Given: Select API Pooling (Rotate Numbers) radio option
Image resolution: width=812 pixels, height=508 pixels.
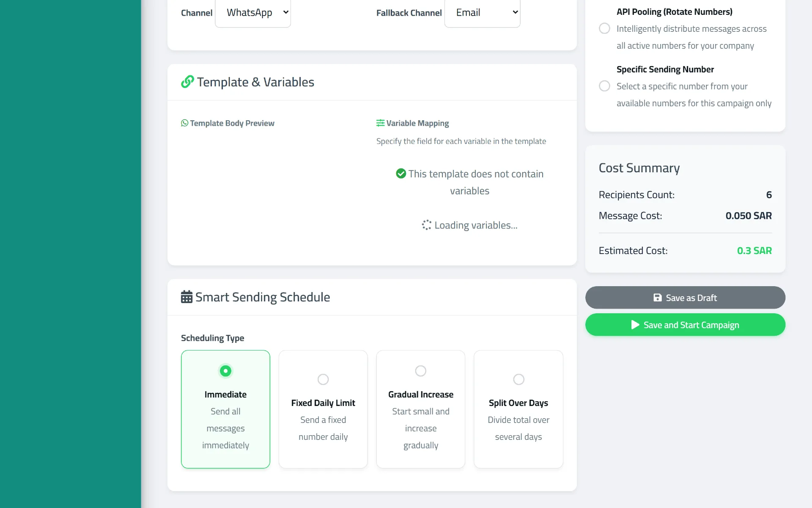Looking at the screenshot, I should (605, 28).
